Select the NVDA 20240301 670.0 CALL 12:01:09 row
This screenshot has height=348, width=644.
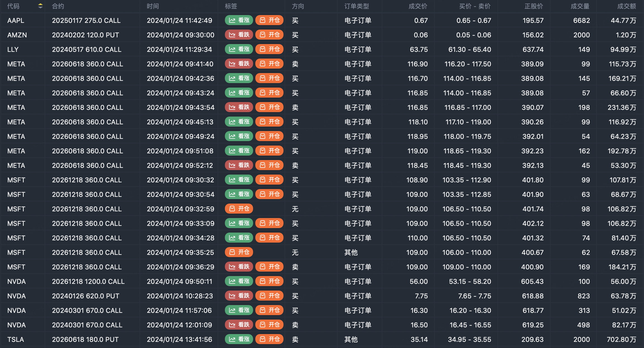(87, 325)
